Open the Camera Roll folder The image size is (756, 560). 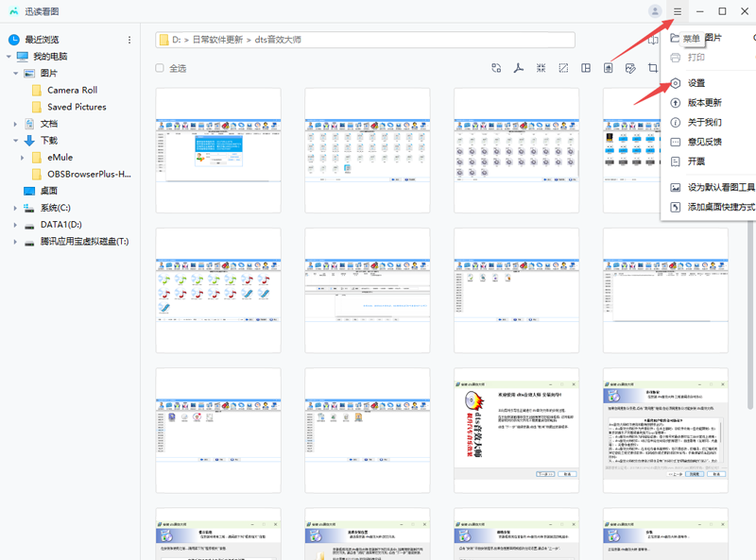[73, 90]
